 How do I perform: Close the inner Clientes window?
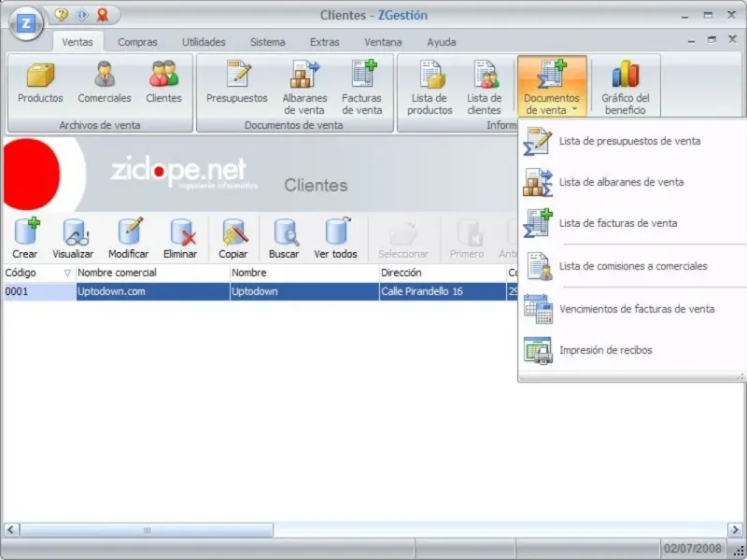pyautogui.click(x=732, y=39)
